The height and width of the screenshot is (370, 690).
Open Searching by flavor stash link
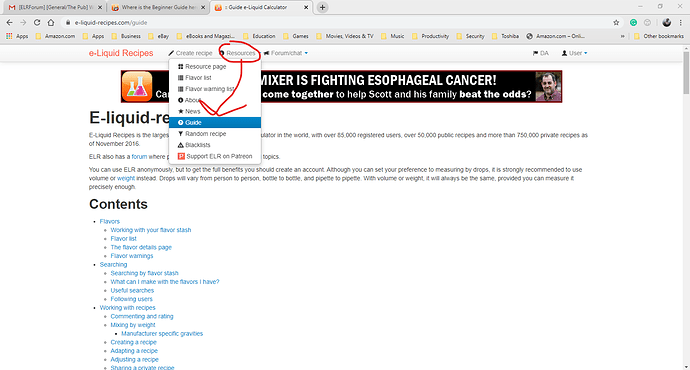click(144, 273)
